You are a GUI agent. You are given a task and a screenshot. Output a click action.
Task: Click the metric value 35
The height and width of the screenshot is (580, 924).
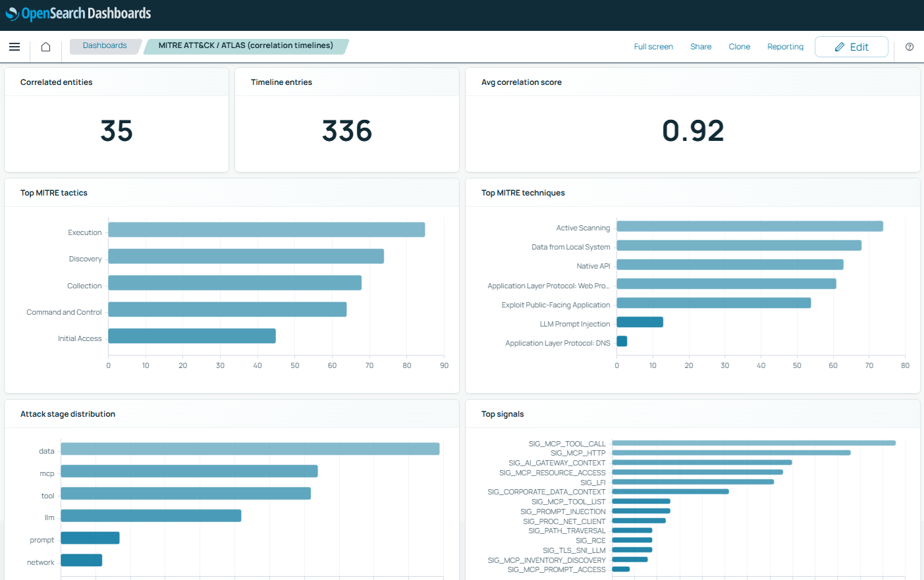point(117,131)
